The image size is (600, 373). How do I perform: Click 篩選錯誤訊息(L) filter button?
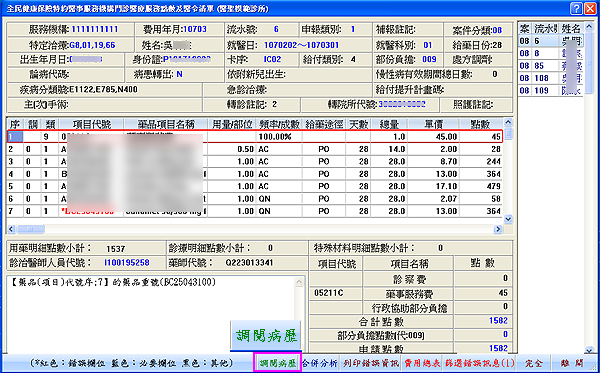(x=479, y=363)
